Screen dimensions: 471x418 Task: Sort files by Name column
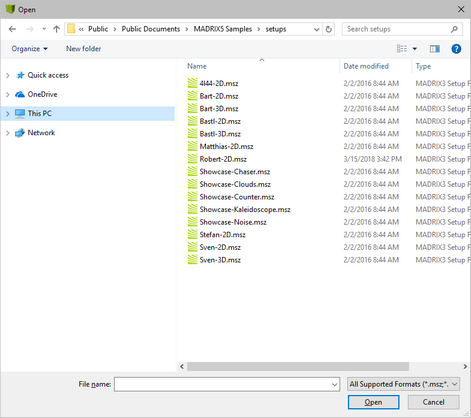[x=197, y=66]
